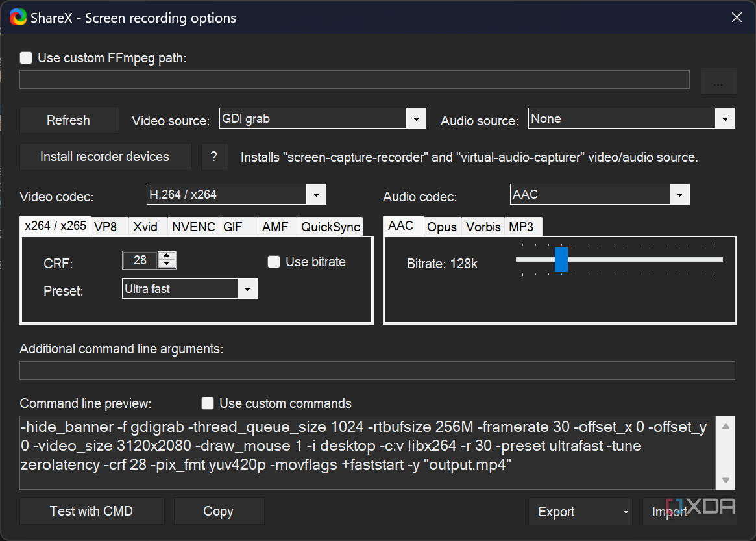Open the FFmpeg path browse (...) button
The height and width of the screenshot is (541, 756).
[x=718, y=81]
